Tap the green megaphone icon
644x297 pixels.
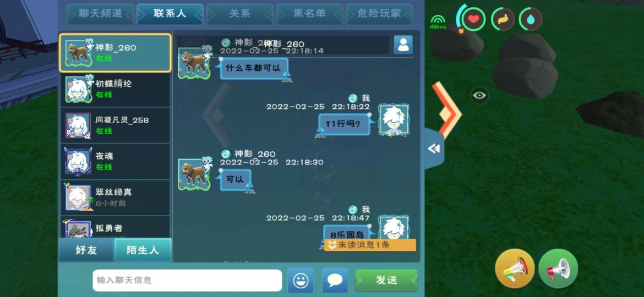(558, 269)
